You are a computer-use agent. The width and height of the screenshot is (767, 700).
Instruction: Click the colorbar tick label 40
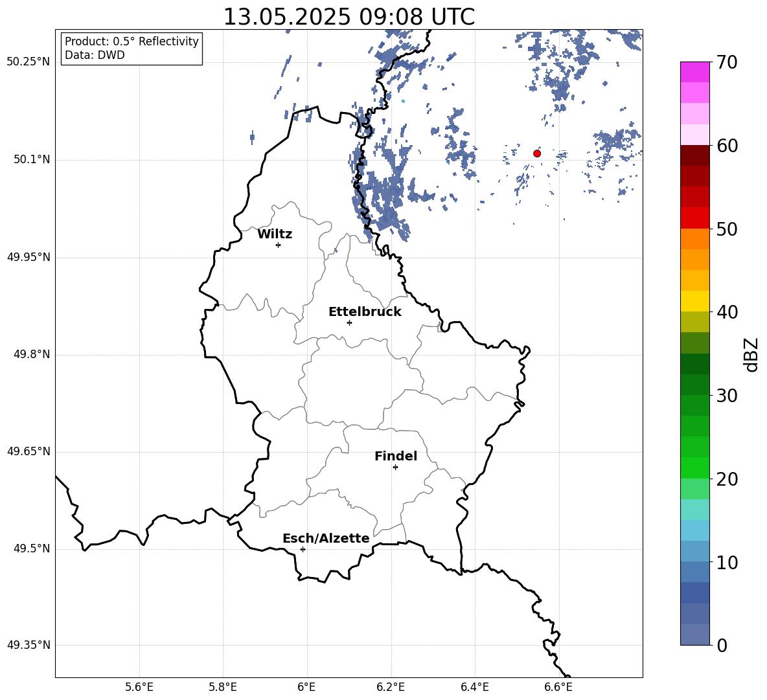727,312
